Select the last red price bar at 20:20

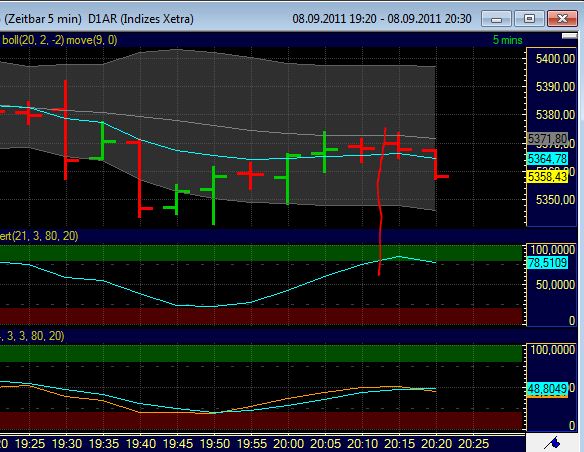point(436,164)
